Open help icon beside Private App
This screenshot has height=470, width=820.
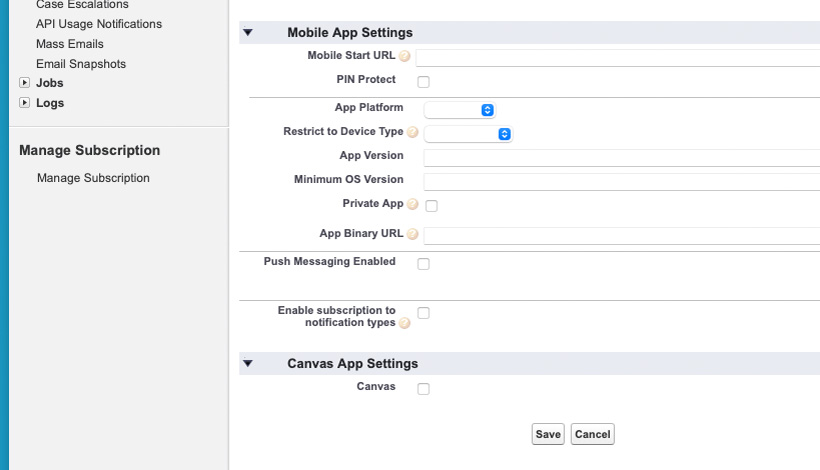[413, 204]
